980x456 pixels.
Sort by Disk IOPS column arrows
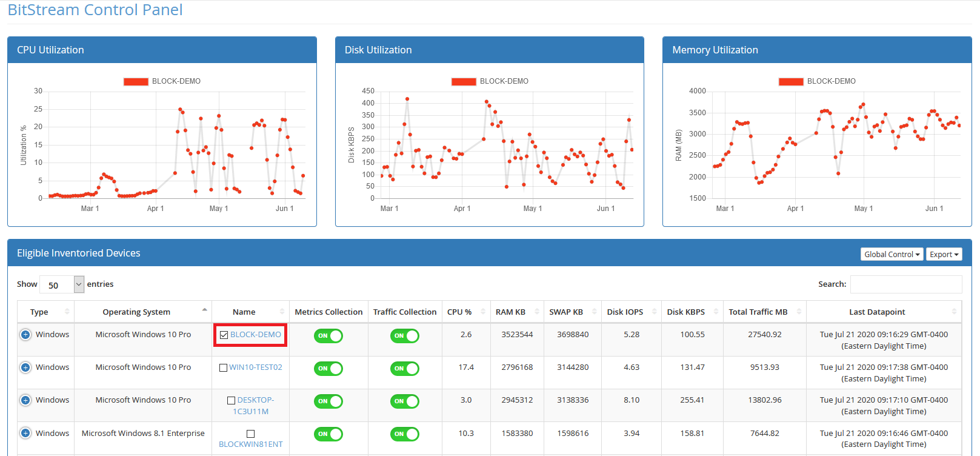click(x=654, y=312)
